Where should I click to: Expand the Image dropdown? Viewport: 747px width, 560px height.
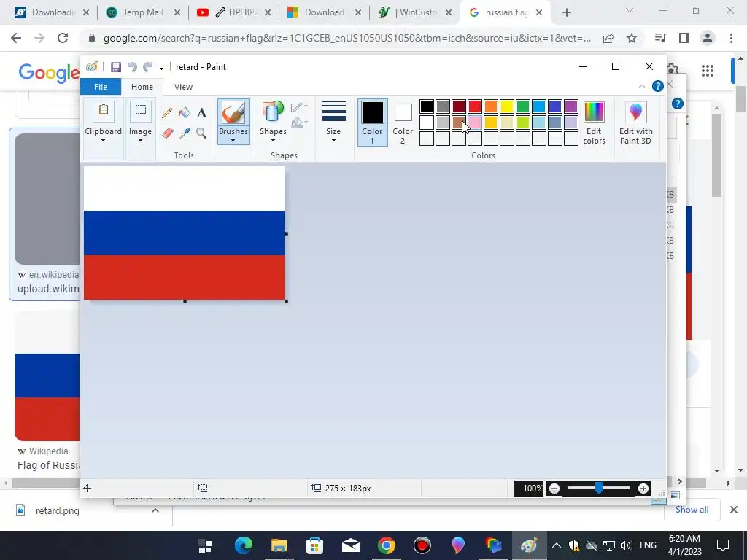(x=141, y=141)
